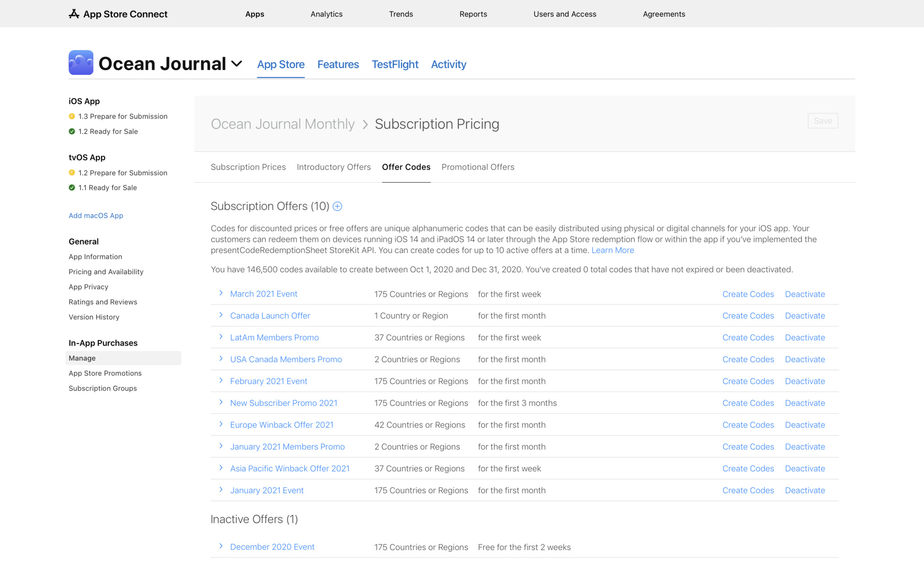The width and height of the screenshot is (924, 578).
Task: Select Manage under In-App Purchases
Action: [x=123, y=358]
